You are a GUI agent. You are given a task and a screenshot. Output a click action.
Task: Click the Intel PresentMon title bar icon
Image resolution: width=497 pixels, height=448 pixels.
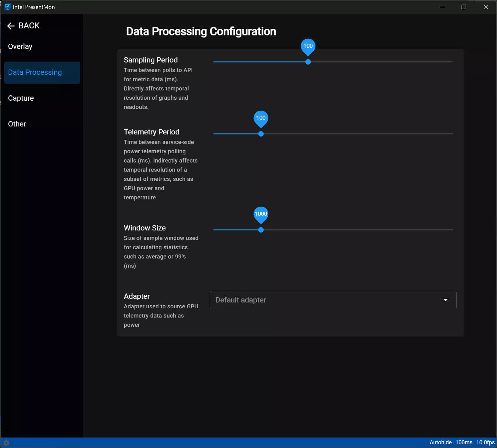click(x=8, y=7)
